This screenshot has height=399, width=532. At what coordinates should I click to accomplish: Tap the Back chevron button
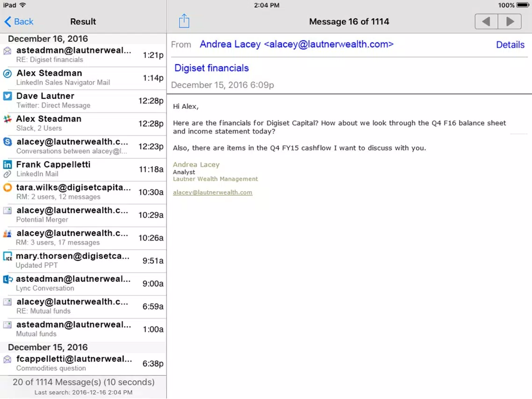(x=19, y=22)
